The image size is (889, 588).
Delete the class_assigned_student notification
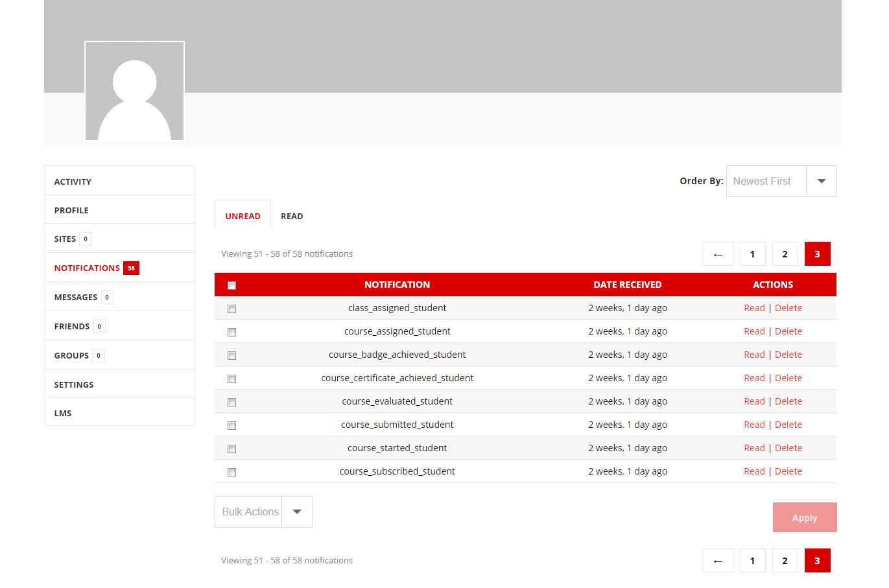click(x=788, y=308)
